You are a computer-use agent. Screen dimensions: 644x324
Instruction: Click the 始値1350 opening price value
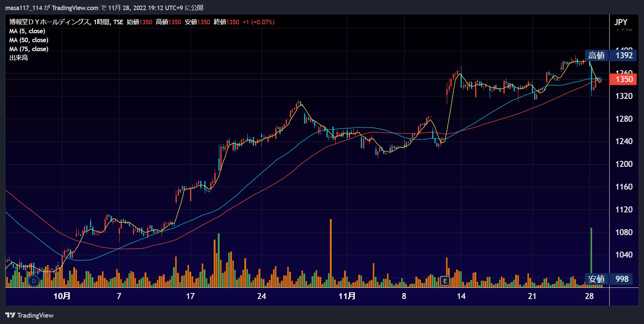pos(139,22)
